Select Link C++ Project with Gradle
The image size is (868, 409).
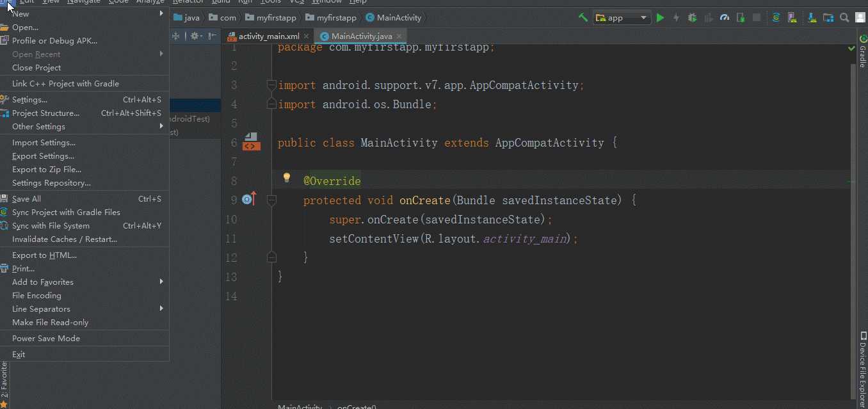tap(84, 83)
